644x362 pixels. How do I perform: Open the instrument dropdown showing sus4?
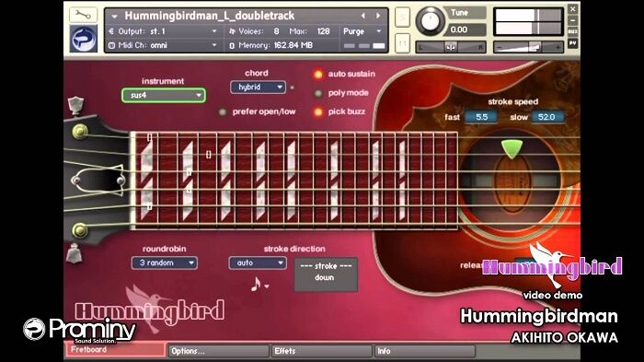point(164,96)
